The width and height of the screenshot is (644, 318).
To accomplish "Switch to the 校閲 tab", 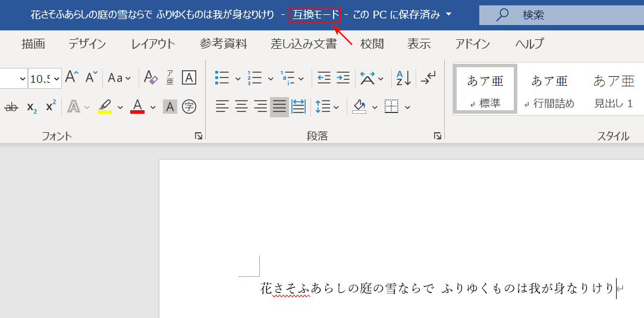I will [x=372, y=43].
